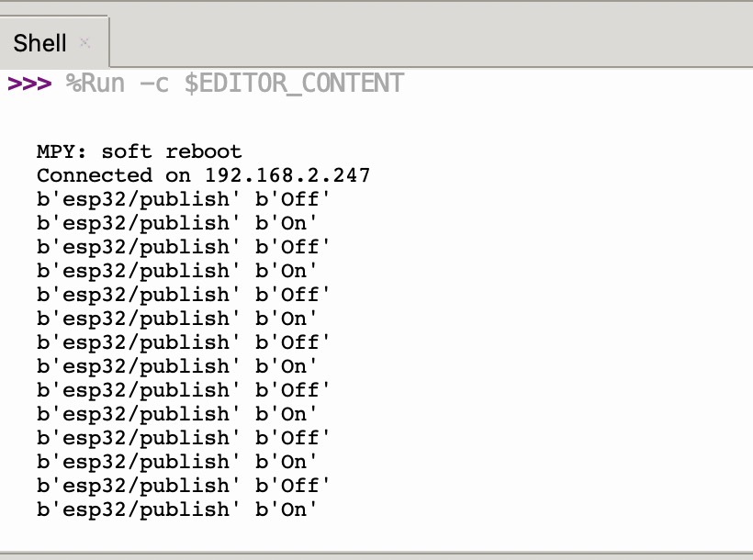Click the topmost b'esp32/publish' topic text

pos(133,199)
